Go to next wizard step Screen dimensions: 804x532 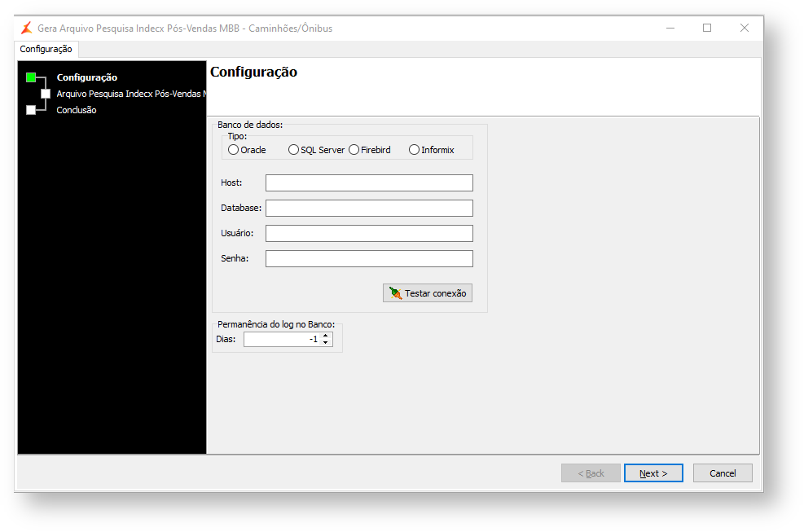(x=653, y=473)
